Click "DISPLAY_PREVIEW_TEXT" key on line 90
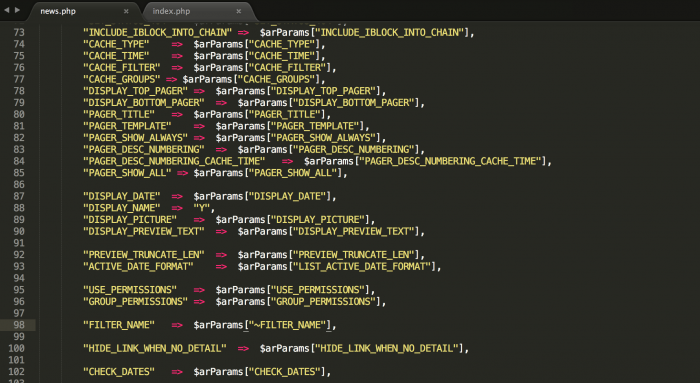Viewport: 700px width, 383px height. 144,231
